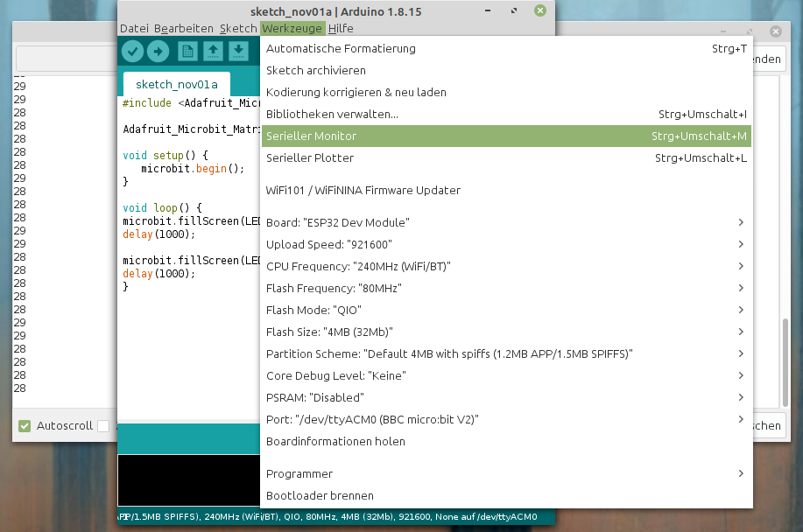Viewport: 803px width, 532px height.
Task: Close the serial monitor window behind
Action: pyautogui.click(x=776, y=31)
